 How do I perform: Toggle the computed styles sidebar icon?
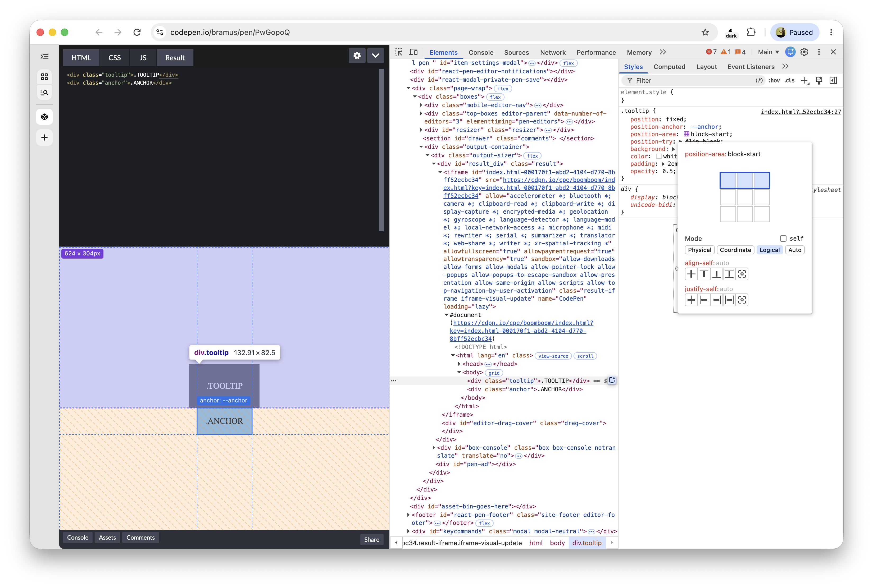(833, 81)
